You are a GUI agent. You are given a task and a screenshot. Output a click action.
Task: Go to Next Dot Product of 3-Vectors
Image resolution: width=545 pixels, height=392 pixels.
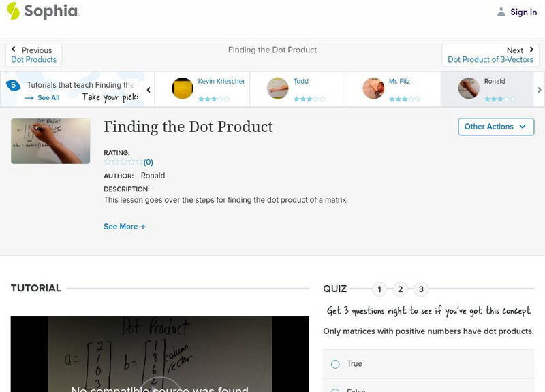tap(490, 54)
